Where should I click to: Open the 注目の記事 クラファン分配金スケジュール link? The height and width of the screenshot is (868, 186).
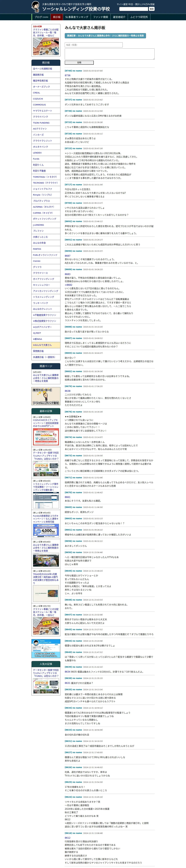pos(46,32)
